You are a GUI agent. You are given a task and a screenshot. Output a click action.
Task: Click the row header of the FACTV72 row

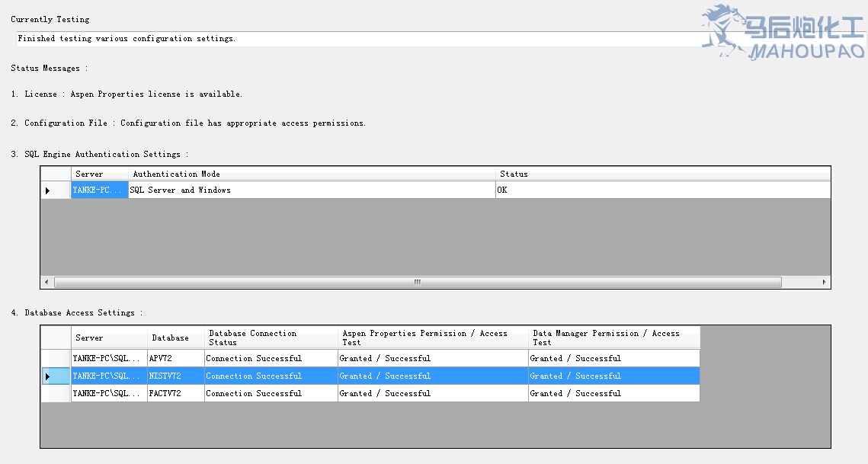(x=56, y=393)
